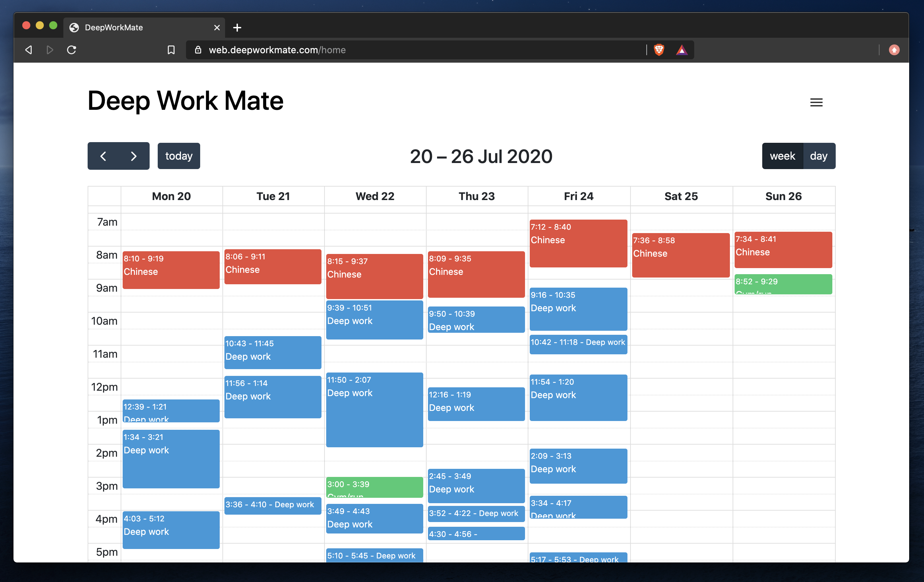Open 12:39 - 1:21 Deep work event
Screen dimensions: 924x582
[x=171, y=411]
